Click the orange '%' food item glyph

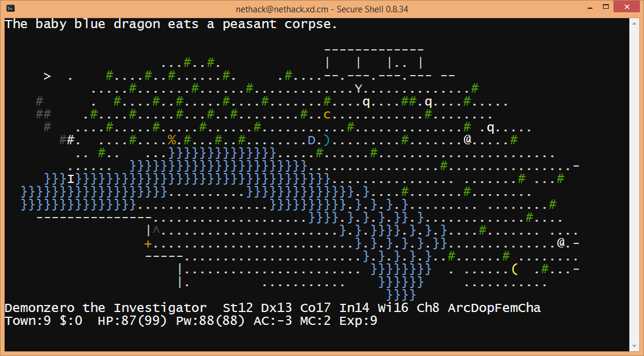click(x=172, y=140)
